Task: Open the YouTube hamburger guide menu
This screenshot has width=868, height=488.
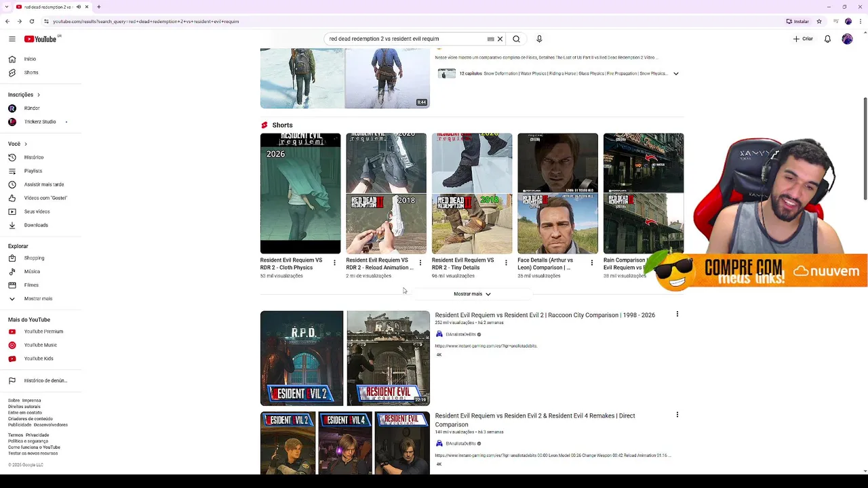Action: (12, 39)
